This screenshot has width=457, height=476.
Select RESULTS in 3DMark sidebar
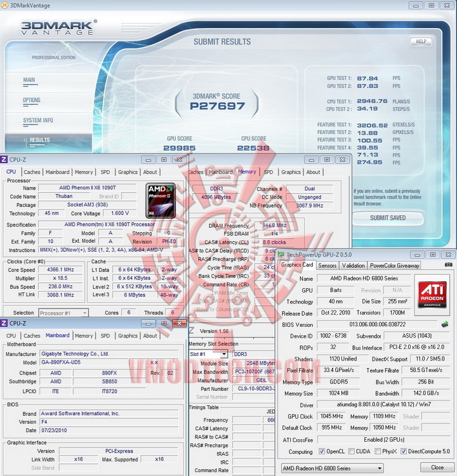[x=40, y=140]
